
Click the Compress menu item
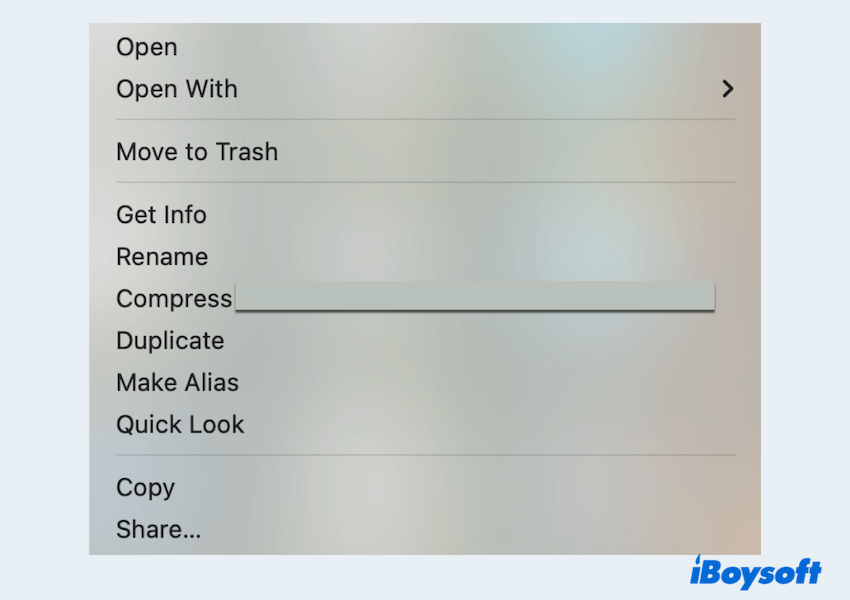(174, 299)
